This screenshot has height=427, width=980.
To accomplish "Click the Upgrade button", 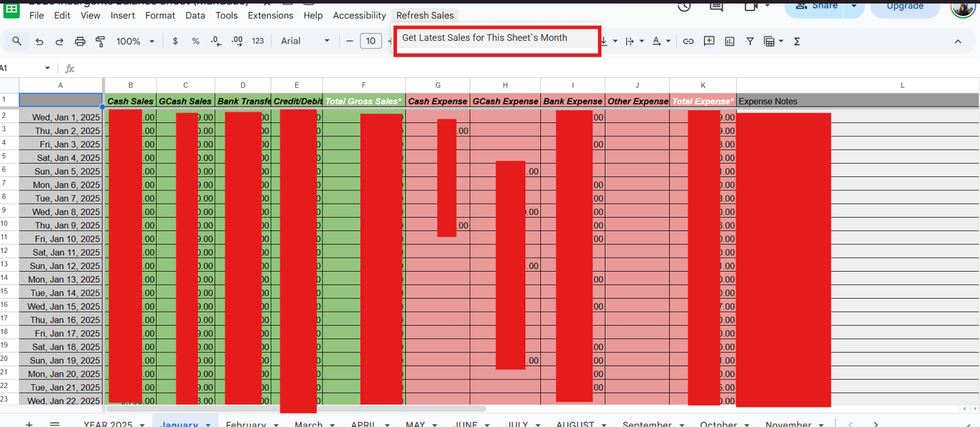I will click(905, 6).
